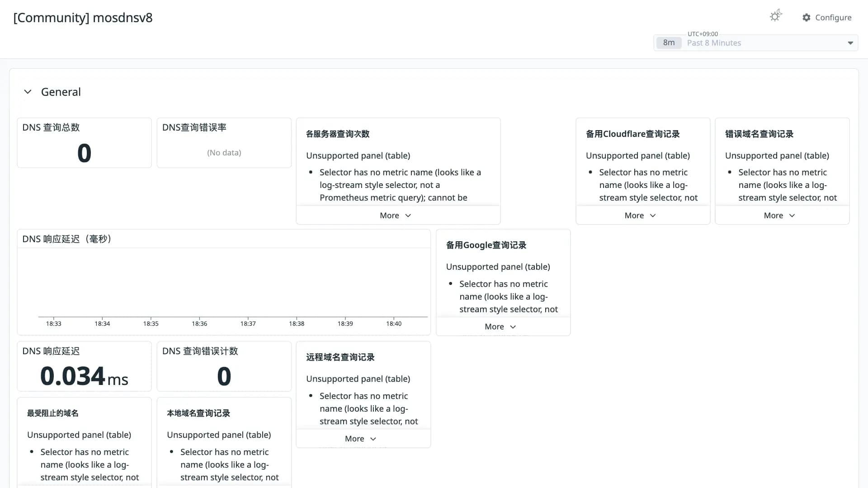Click the General section heading
Viewport: 868px width, 488px height.
click(x=61, y=92)
